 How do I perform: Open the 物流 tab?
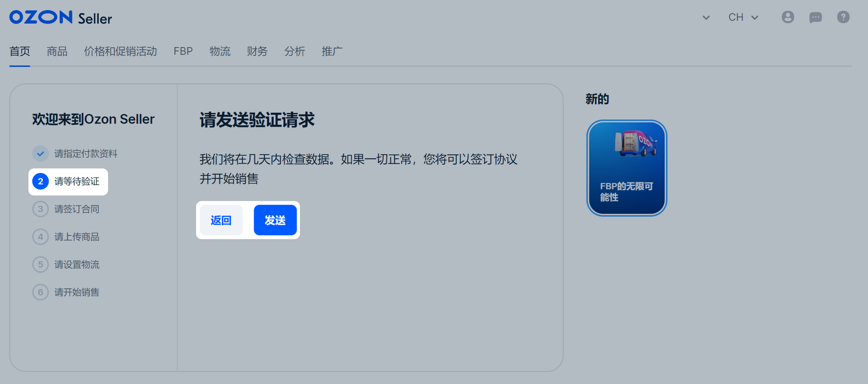(x=220, y=51)
